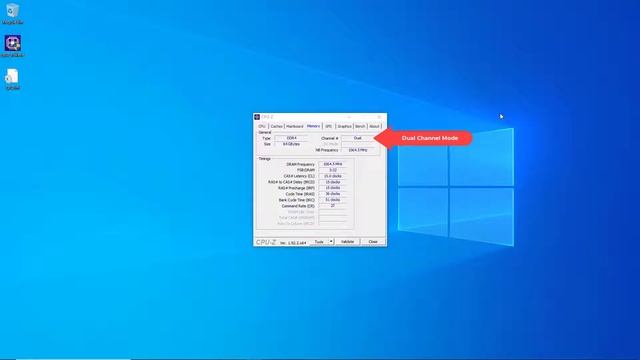Switch to the Caches tab

click(276, 127)
